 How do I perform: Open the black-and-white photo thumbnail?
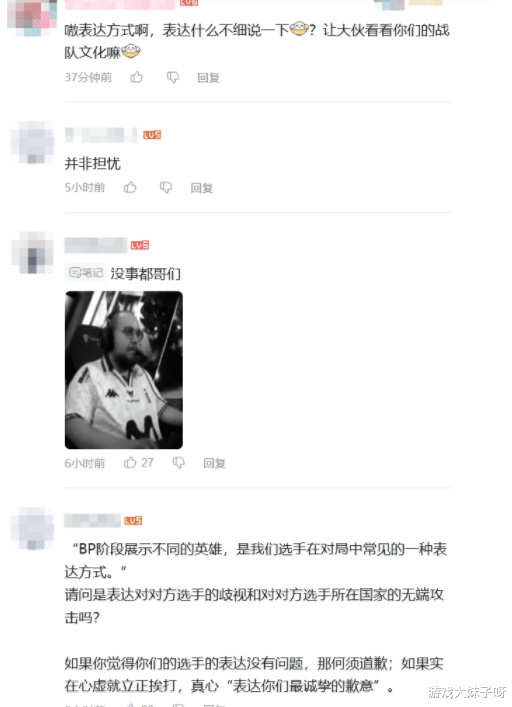click(124, 370)
